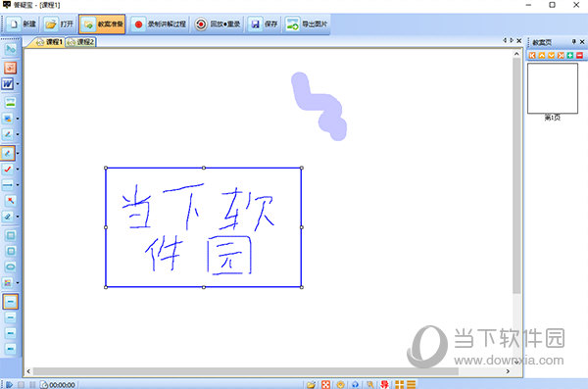Click the green landscape image icon
This screenshot has width=588, height=389.
point(10,102)
